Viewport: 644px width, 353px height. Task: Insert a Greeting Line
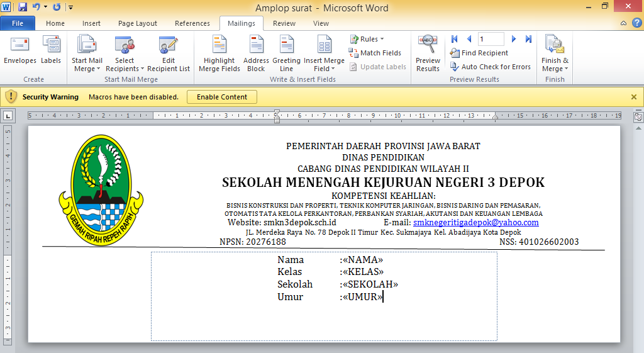286,53
